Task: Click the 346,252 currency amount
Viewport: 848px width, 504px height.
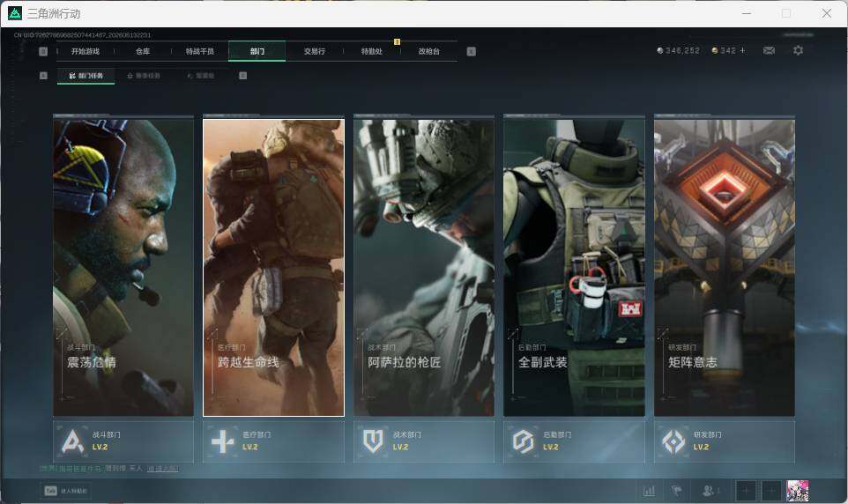Action: [x=682, y=50]
